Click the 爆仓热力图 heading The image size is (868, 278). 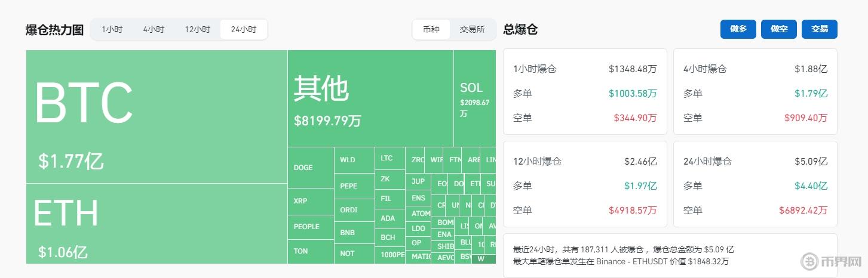point(54,30)
